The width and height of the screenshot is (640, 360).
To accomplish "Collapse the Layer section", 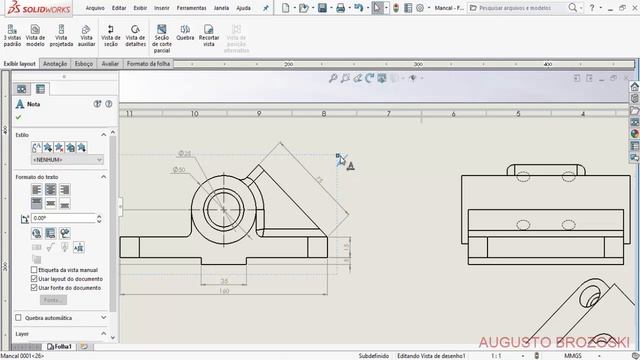I will click(x=103, y=334).
